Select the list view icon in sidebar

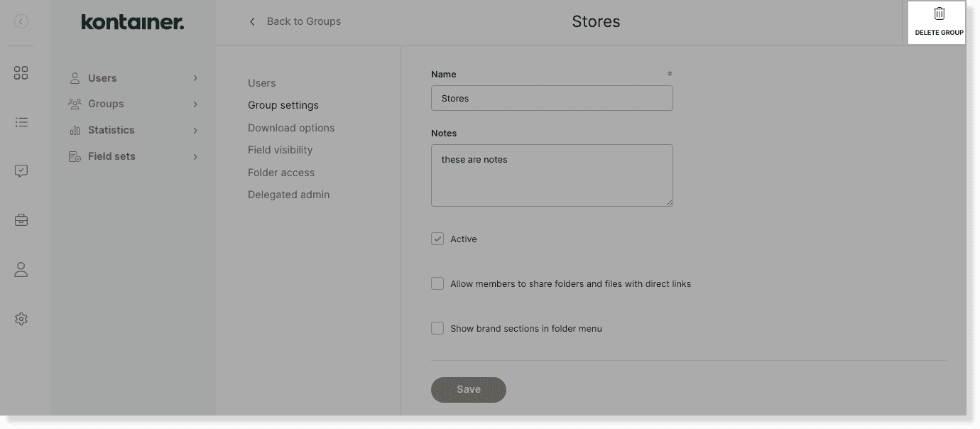point(21,122)
